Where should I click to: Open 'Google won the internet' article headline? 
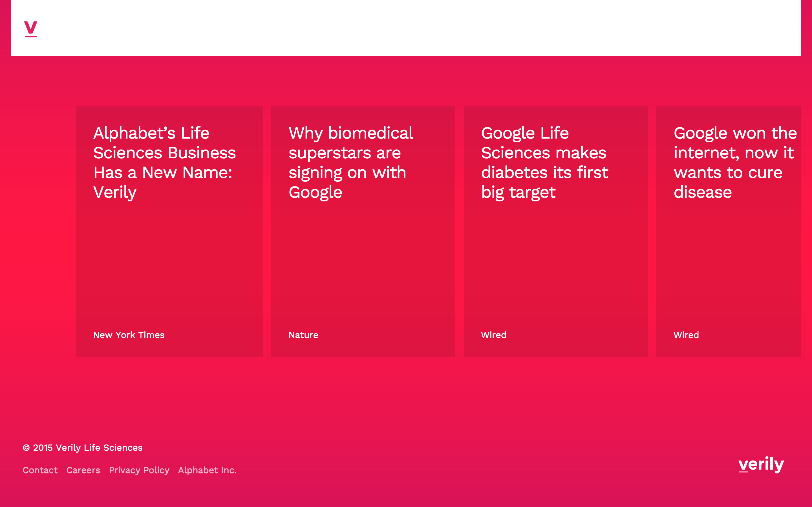(734, 163)
